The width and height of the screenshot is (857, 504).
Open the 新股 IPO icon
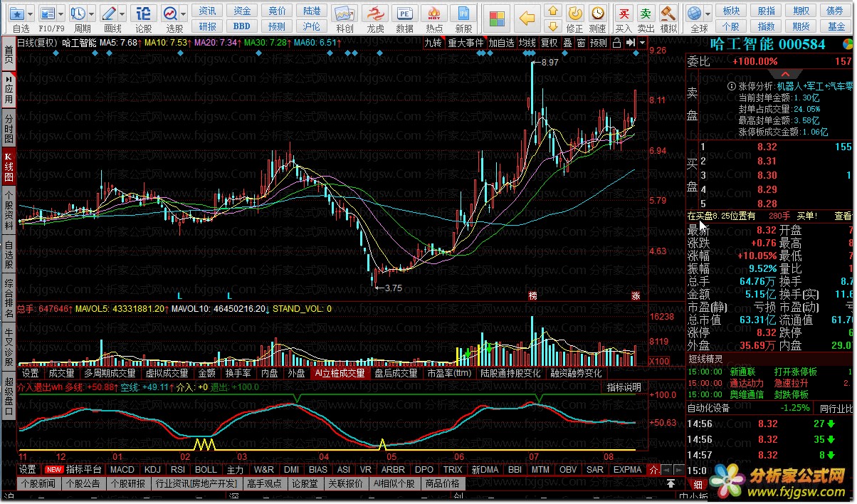pos(463,14)
